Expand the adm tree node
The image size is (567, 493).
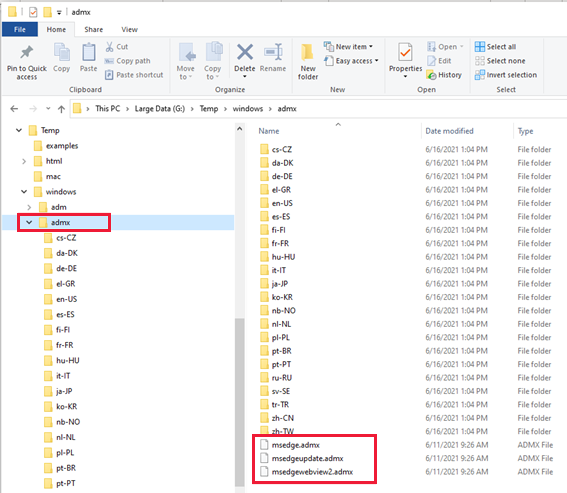pyautogui.click(x=29, y=207)
